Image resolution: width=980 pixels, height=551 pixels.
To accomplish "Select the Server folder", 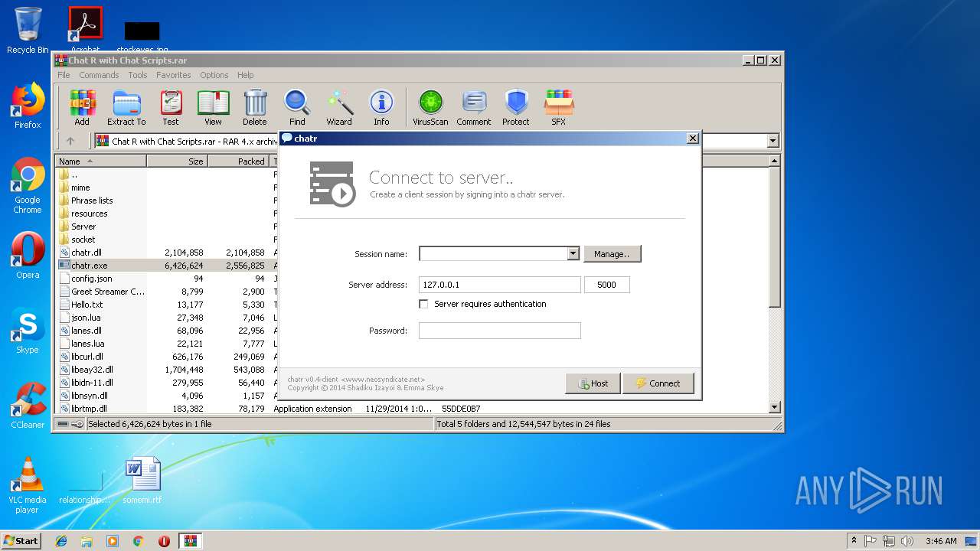I will click(x=83, y=227).
